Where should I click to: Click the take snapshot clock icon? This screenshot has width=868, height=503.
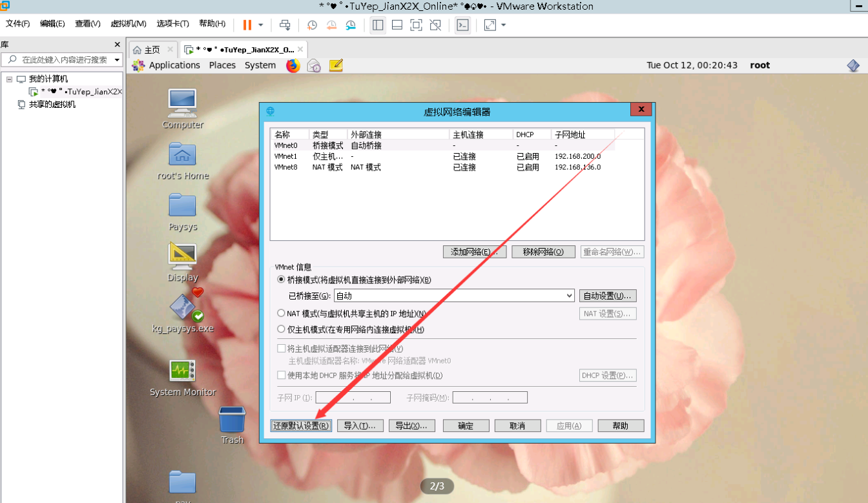(312, 25)
